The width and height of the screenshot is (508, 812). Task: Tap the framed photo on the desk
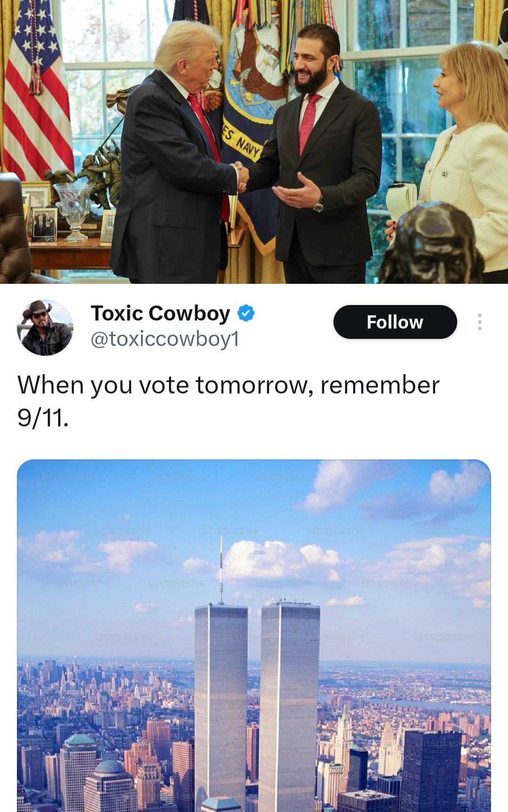point(44,225)
